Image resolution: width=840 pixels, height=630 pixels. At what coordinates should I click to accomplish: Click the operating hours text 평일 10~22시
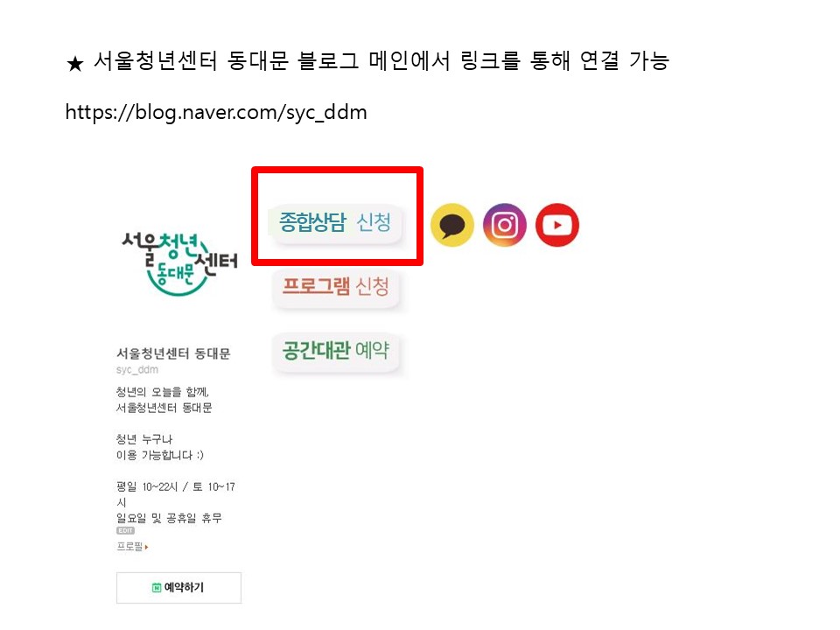click(147, 487)
